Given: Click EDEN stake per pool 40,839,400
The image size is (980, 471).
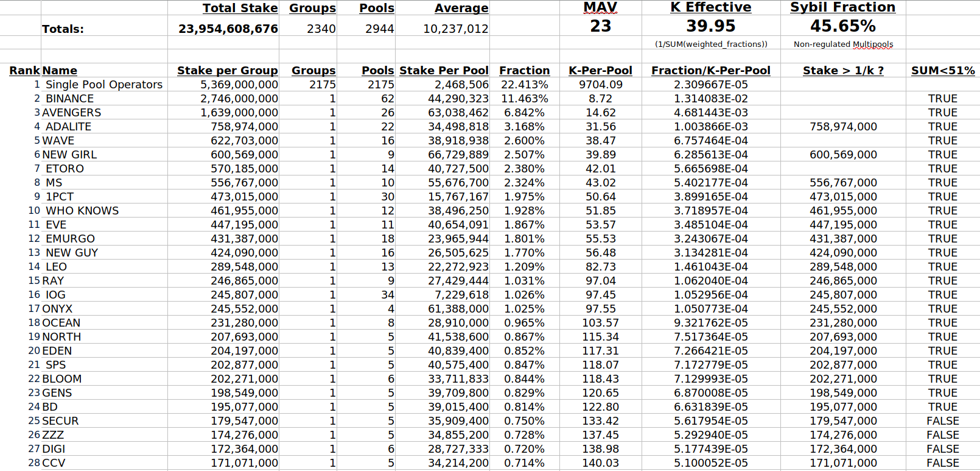Looking at the screenshot, I should (x=458, y=351).
